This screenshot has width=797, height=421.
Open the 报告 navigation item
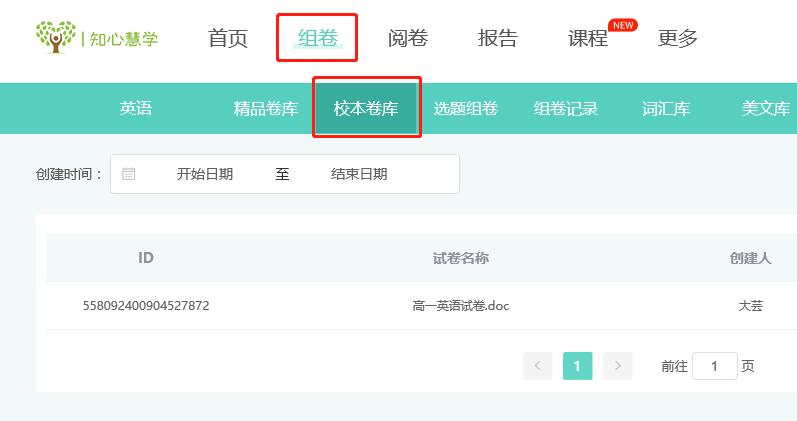click(x=498, y=38)
